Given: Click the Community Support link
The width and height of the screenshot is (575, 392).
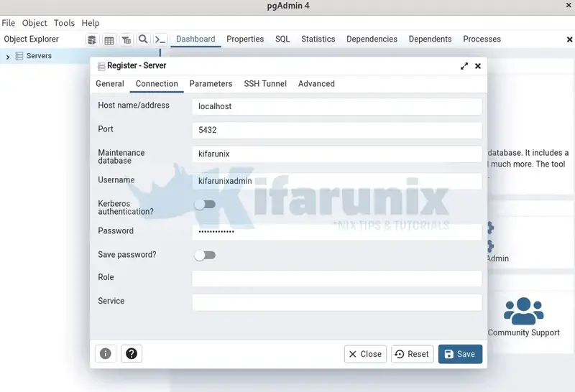Looking at the screenshot, I should (x=524, y=332).
